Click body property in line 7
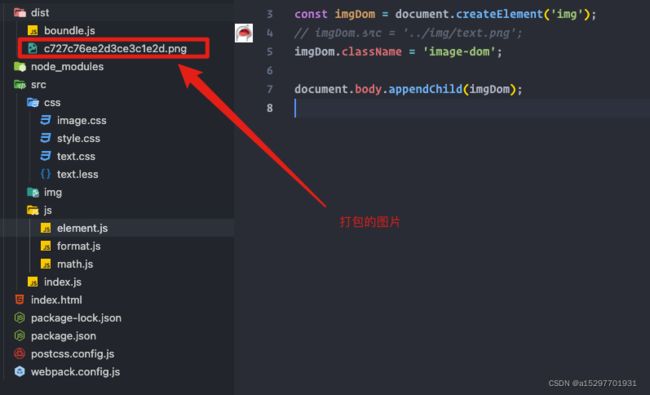Image resolution: width=650 pixels, height=395 pixels. tap(368, 89)
